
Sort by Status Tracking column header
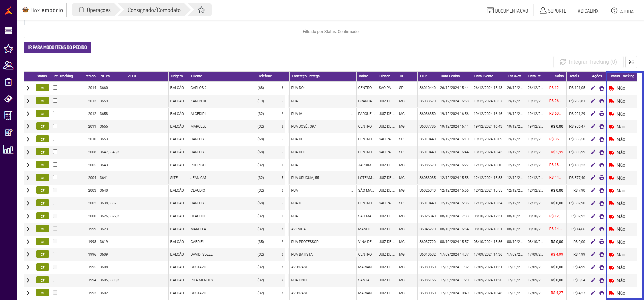coord(622,76)
